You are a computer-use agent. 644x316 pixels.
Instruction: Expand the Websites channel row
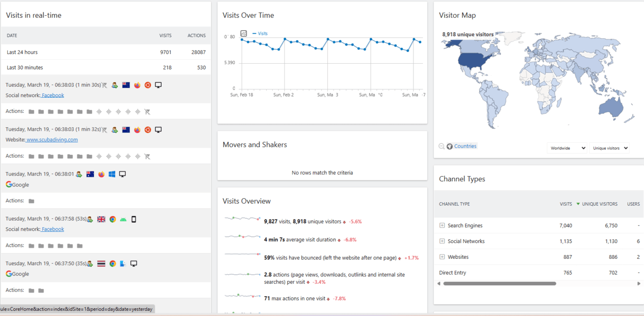click(x=442, y=257)
